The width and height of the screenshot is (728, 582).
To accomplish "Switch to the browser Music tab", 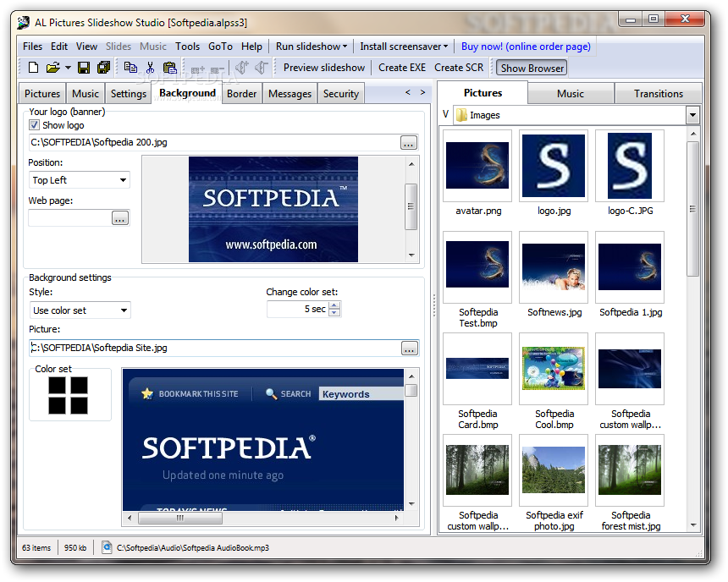I will [x=571, y=94].
